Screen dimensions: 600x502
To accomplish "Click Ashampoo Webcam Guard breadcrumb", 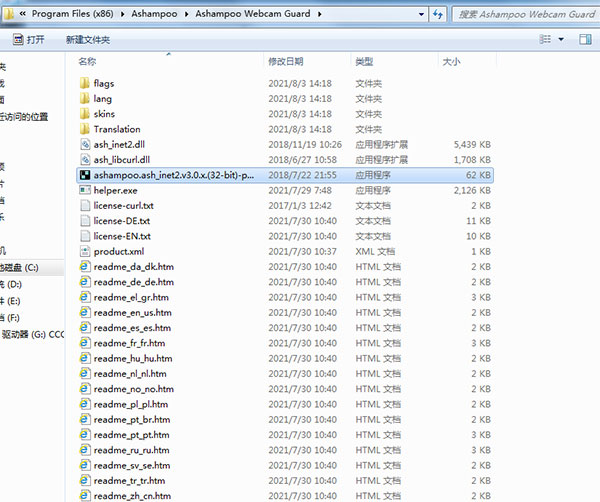I will click(253, 14).
